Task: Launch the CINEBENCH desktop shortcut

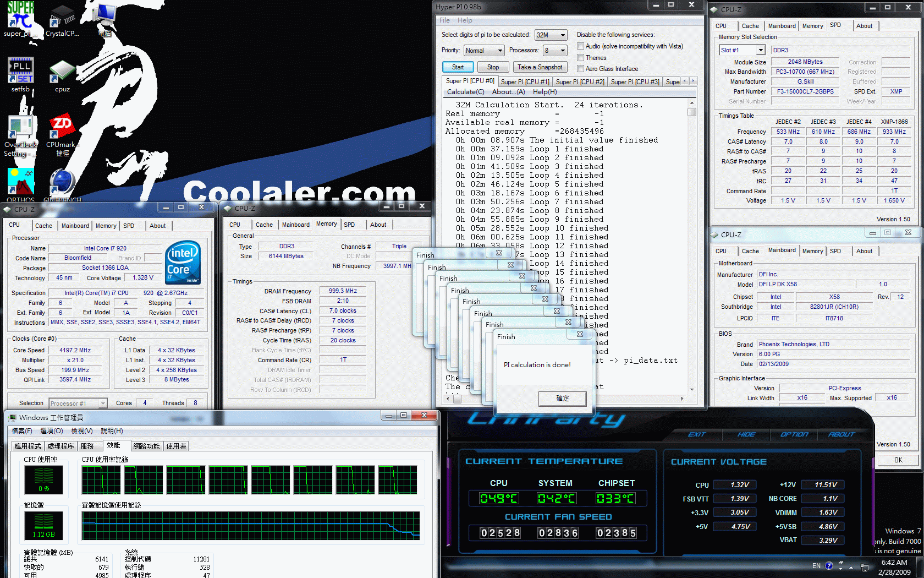Action: 62,186
